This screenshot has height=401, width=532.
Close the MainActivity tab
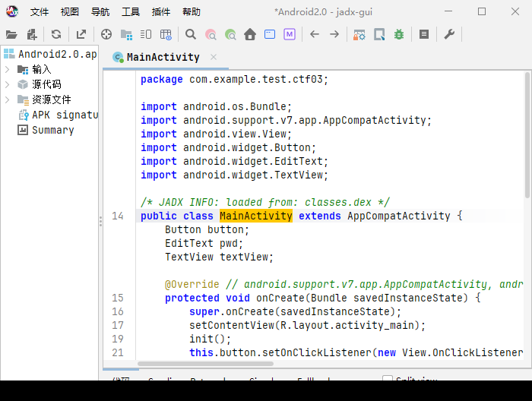214,57
